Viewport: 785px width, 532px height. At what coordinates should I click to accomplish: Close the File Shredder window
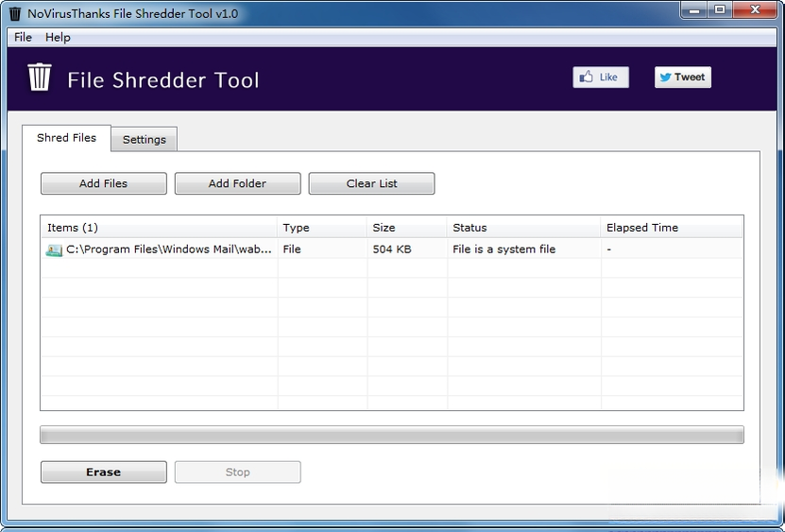point(755,10)
